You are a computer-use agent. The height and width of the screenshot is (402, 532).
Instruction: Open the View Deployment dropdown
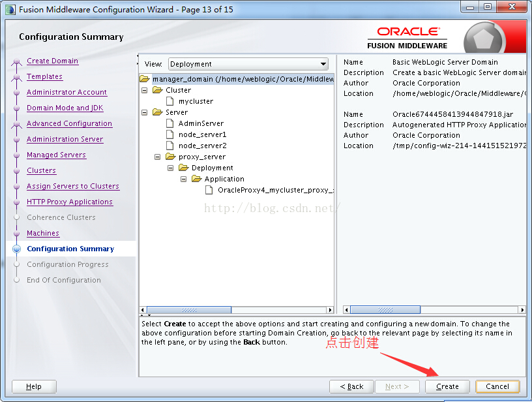pos(248,64)
